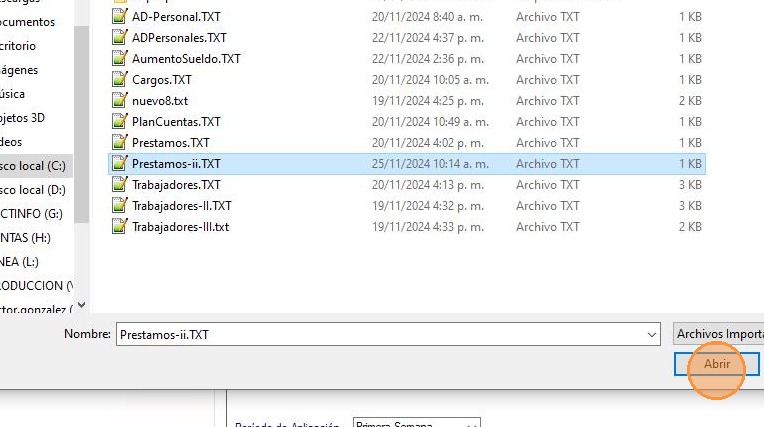Image resolution: width=764 pixels, height=427 pixels.
Task: Click the AumentoSueldo.TXT file icon
Action: pos(119,58)
